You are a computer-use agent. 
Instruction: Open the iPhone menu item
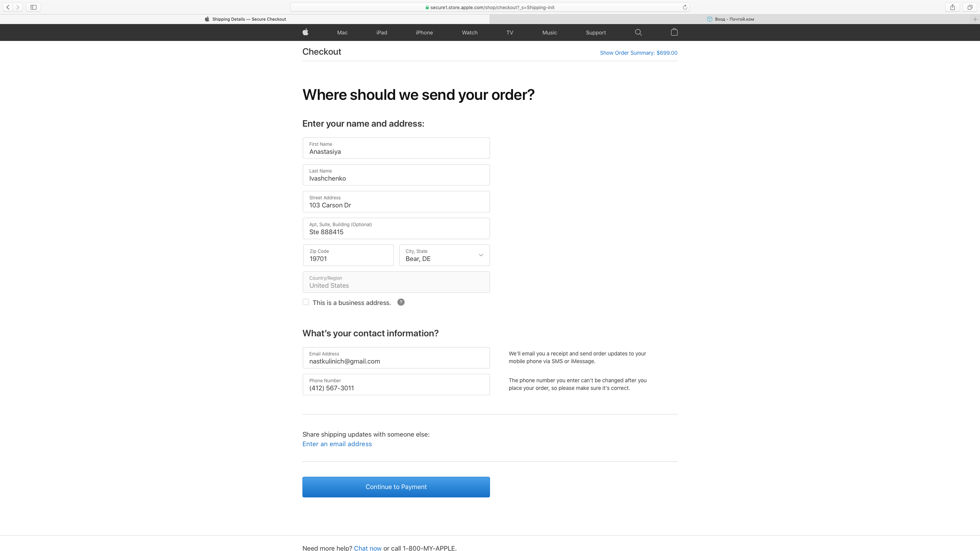pyautogui.click(x=424, y=33)
